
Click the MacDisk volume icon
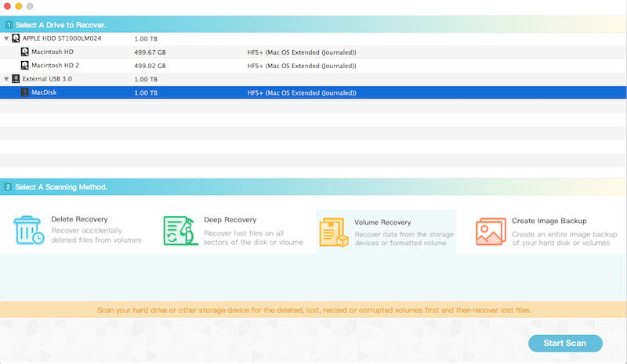click(25, 92)
